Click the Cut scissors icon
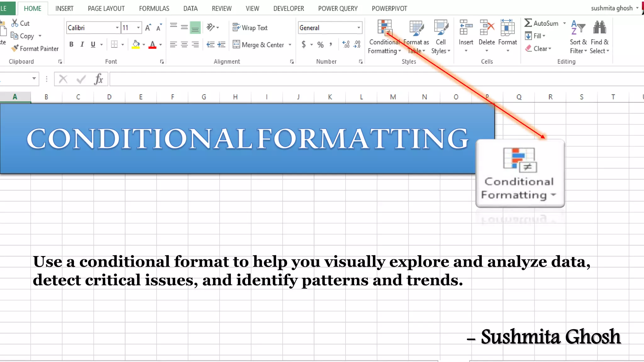Viewport: 644px width, 362px height. click(x=14, y=23)
